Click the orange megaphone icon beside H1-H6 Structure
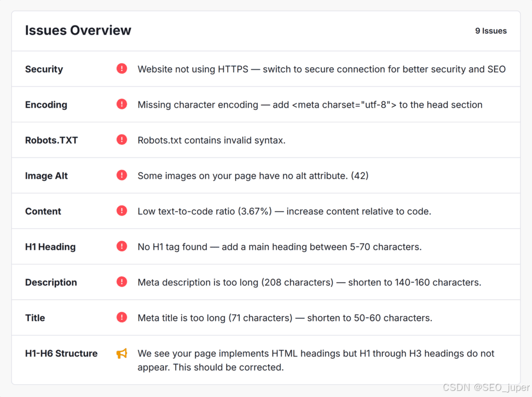This screenshot has height=397, width=532. point(122,353)
